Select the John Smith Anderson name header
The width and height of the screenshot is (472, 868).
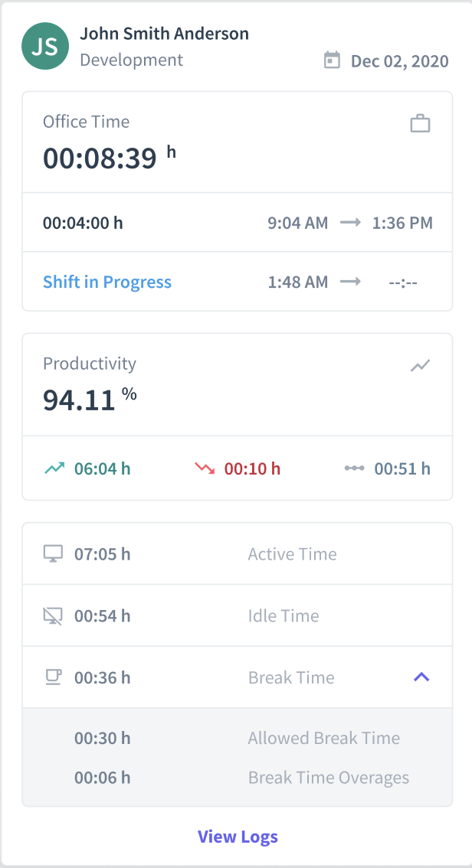tap(164, 34)
